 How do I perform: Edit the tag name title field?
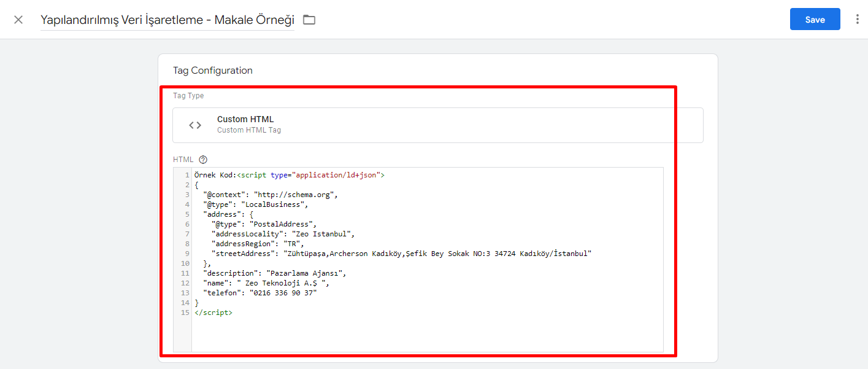[167, 20]
